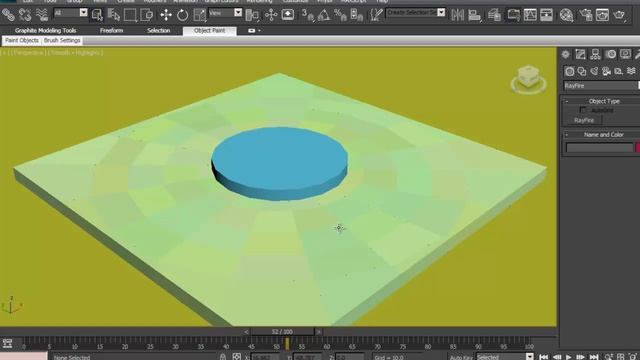Screen dimensions: 640x360
Task: Activate Select and Scale tool
Action: click(199, 15)
